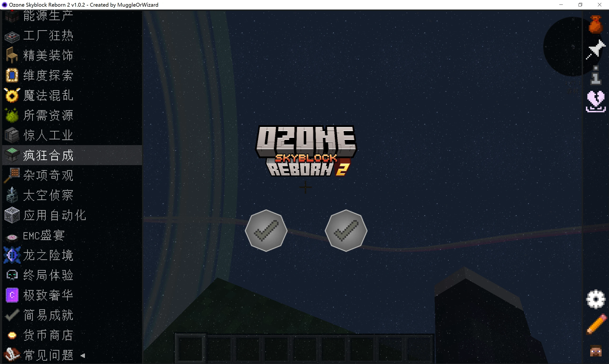Open the info icon on the right
The height and width of the screenshot is (364, 609).
click(596, 75)
